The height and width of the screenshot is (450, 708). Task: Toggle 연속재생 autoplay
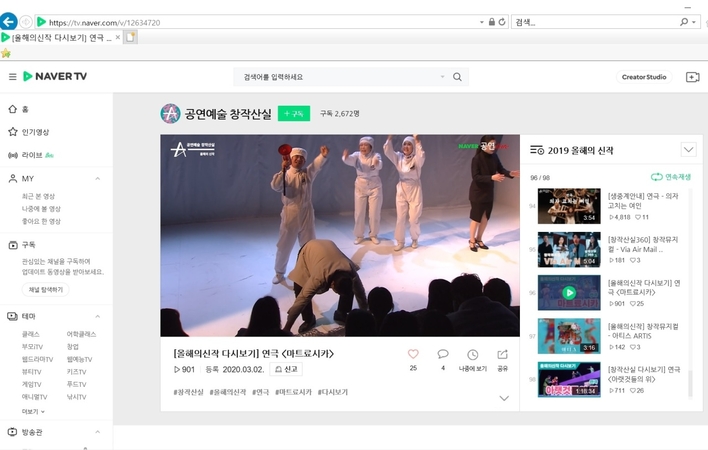pos(671,177)
